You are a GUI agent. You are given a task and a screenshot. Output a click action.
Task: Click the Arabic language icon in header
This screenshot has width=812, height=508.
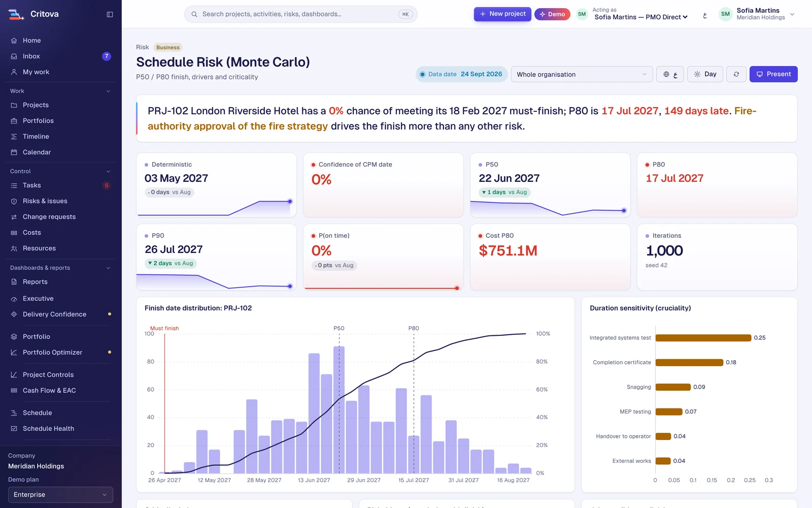(x=705, y=15)
